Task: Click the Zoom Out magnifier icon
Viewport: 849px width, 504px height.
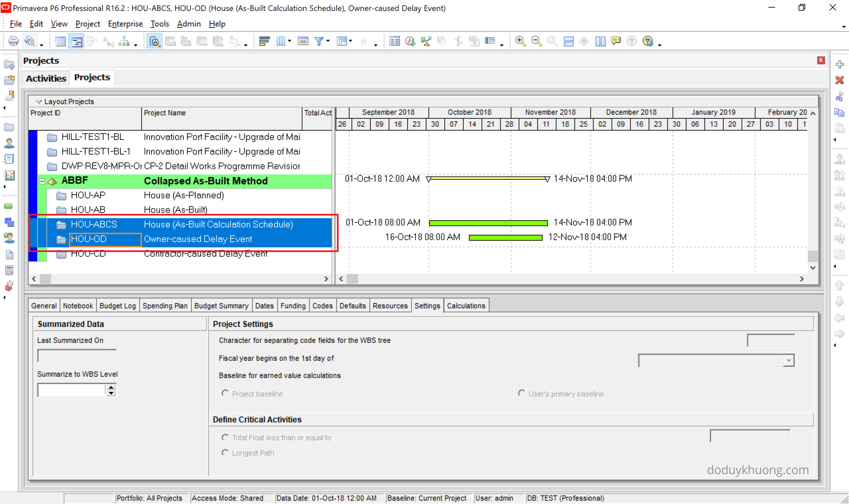Action: point(536,41)
